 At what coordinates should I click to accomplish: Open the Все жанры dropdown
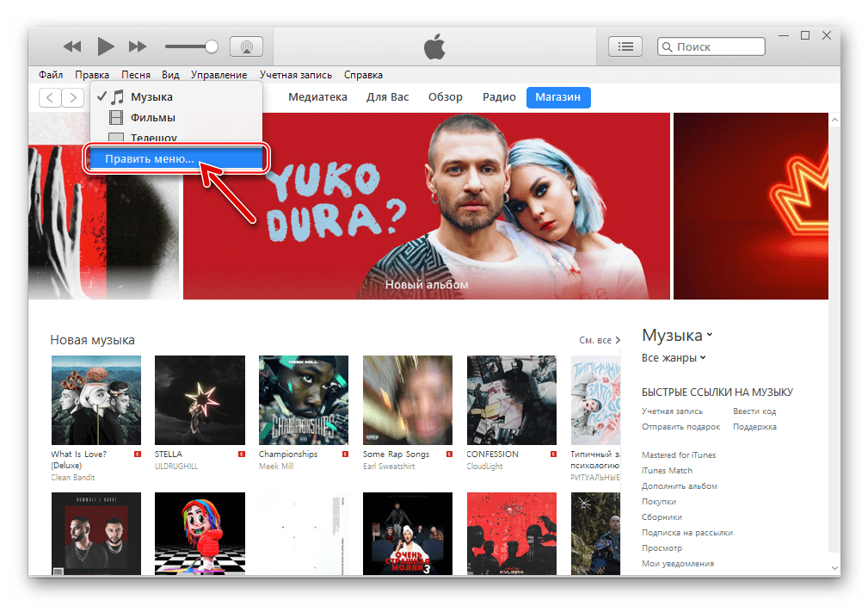(674, 356)
